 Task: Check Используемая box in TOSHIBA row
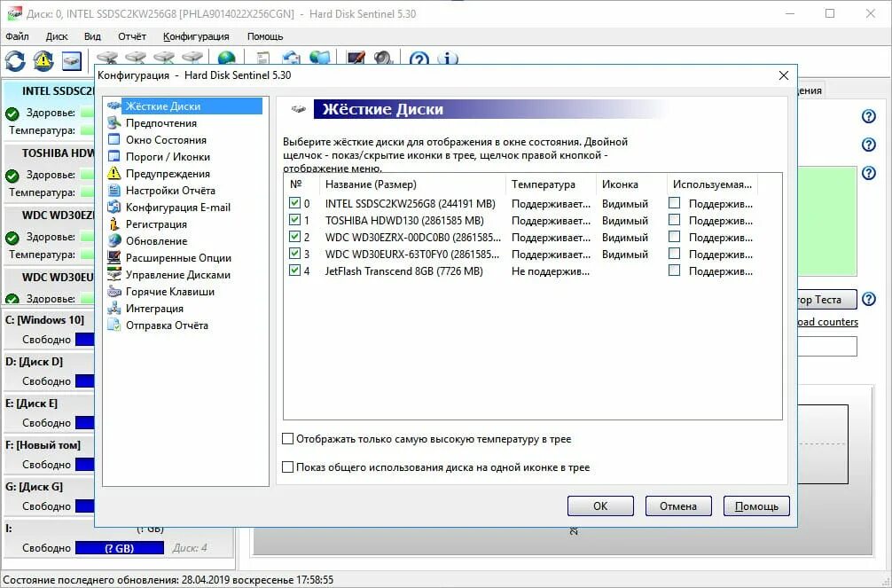pos(674,220)
